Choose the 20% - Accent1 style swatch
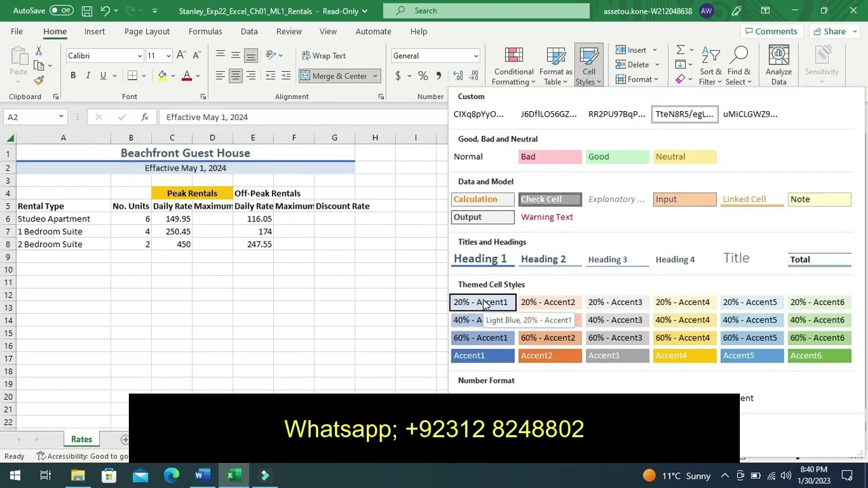The width and height of the screenshot is (868, 488). pyautogui.click(x=483, y=302)
